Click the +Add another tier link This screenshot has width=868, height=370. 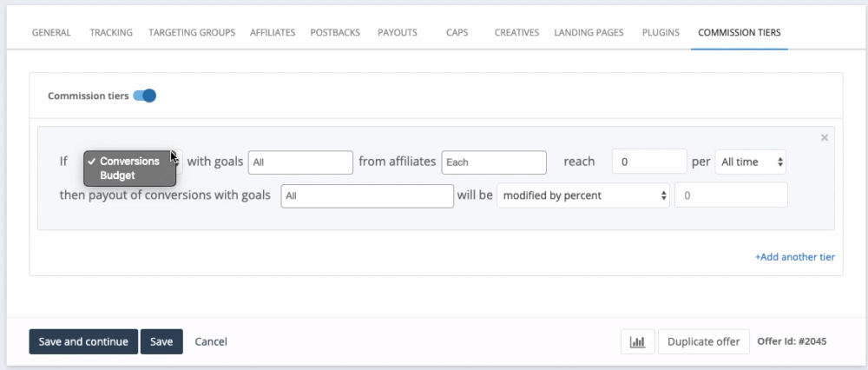click(795, 257)
